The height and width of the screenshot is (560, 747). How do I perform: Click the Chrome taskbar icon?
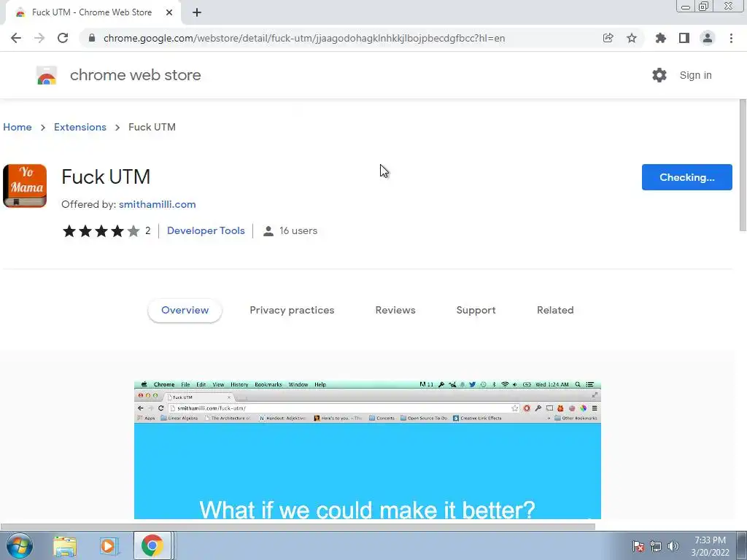pos(152,545)
